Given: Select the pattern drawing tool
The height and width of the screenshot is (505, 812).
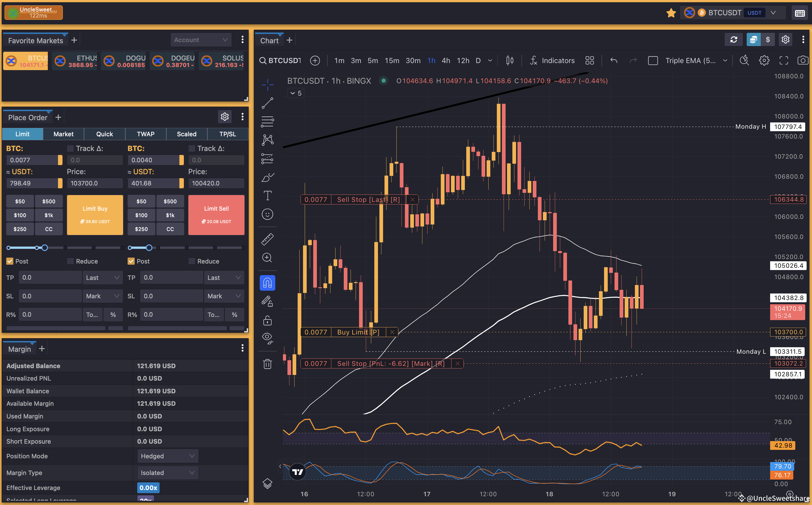Looking at the screenshot, I should tap(267, 140).
